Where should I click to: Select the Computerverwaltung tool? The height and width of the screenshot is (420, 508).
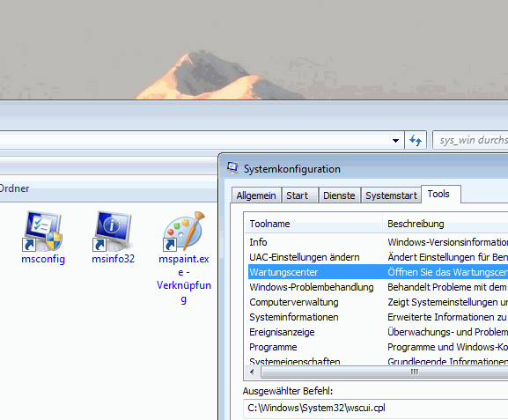(378, 302)
